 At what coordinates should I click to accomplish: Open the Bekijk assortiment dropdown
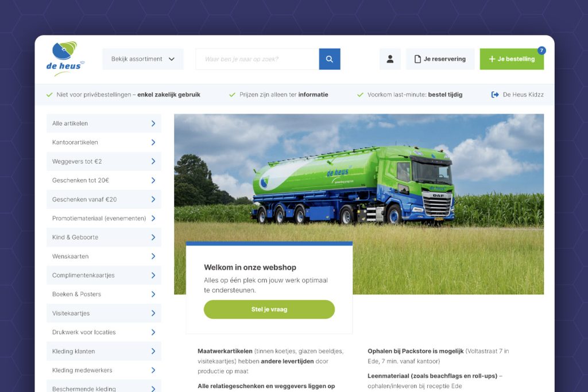(142, 59)
